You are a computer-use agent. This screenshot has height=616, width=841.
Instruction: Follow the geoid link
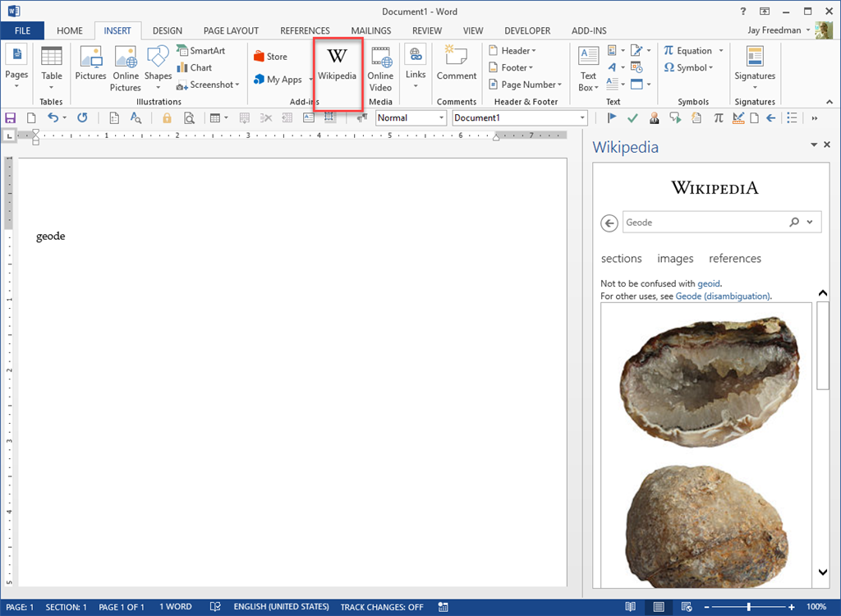click(709, 283)
